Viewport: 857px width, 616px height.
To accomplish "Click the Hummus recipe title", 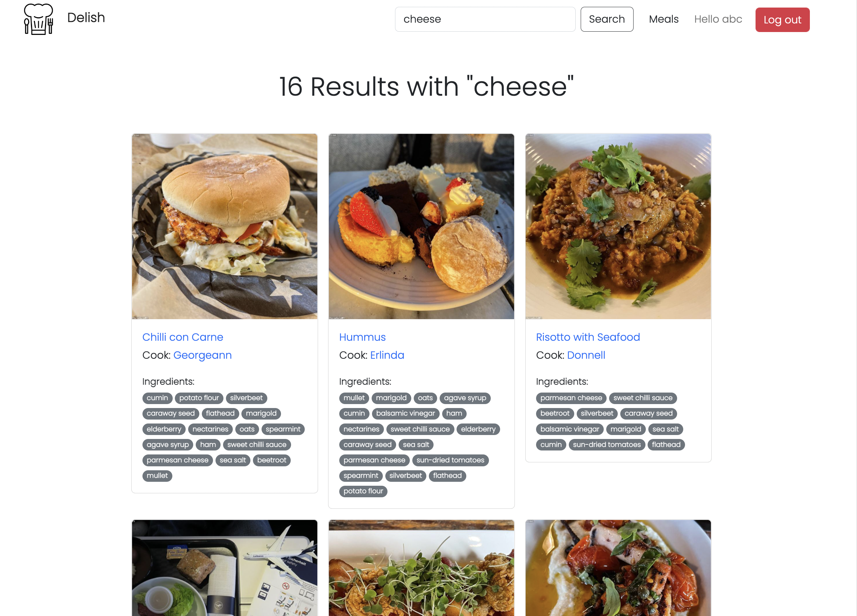I will pyautogui.click(x=363, y=337).
